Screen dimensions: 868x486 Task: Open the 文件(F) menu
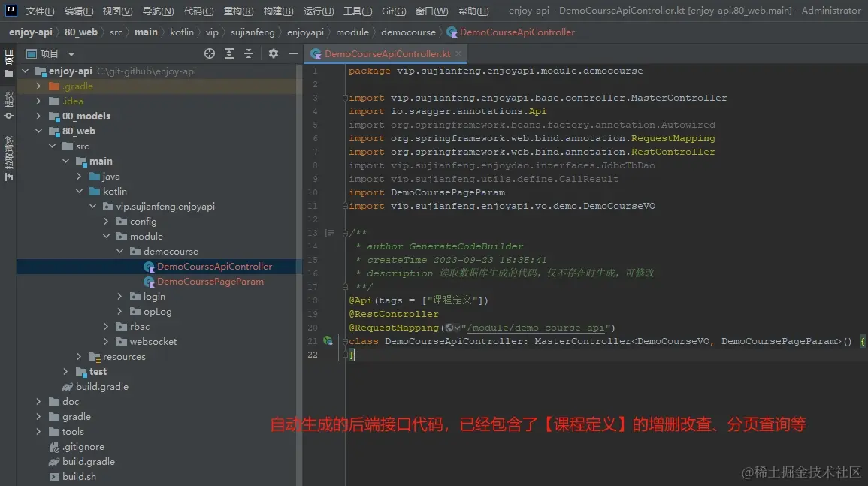[x=40, y=11]
